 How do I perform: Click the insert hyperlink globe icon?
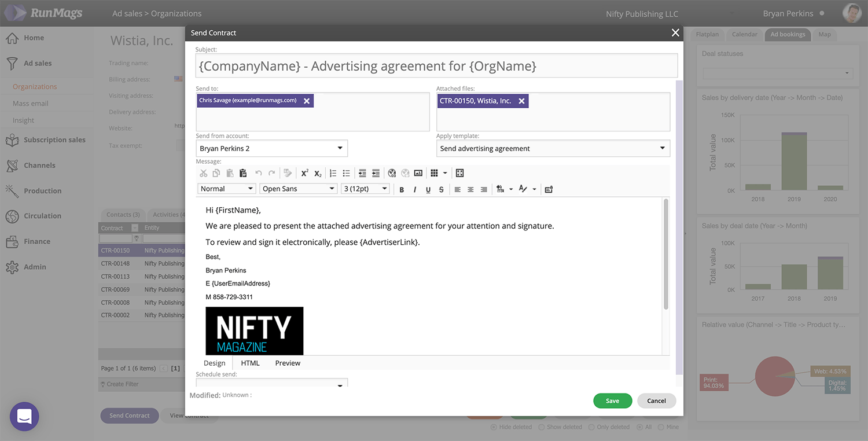pyautogui.click(x=392, y=173)
